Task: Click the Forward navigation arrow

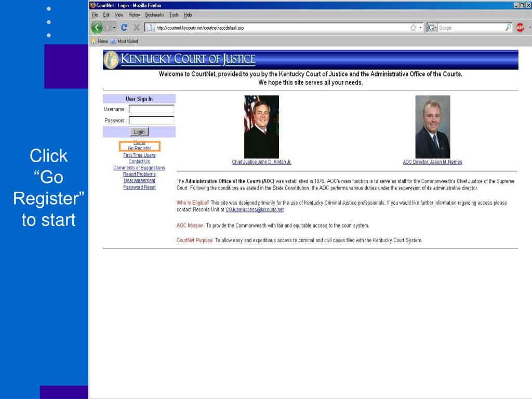Action: tap(107, 28)
